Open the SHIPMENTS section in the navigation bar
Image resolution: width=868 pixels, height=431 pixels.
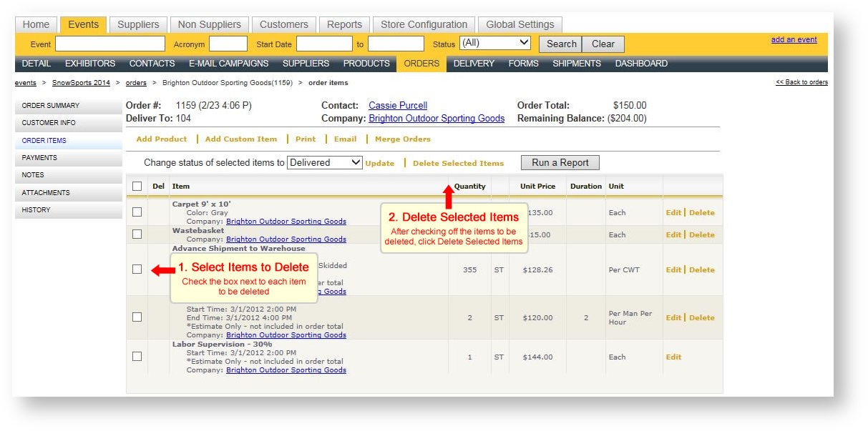(577, 63)
